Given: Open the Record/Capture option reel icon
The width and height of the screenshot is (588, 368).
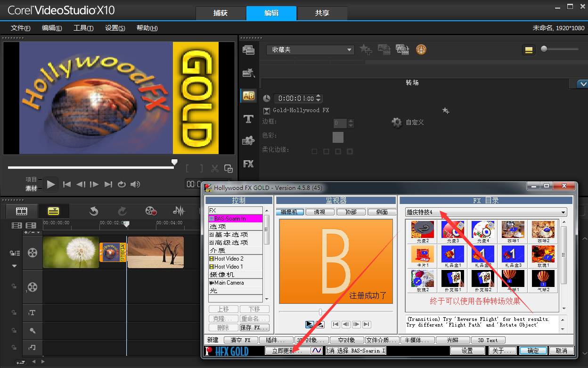Looking at the screenshot, I should pyautogui.click(x=151, y=211).
